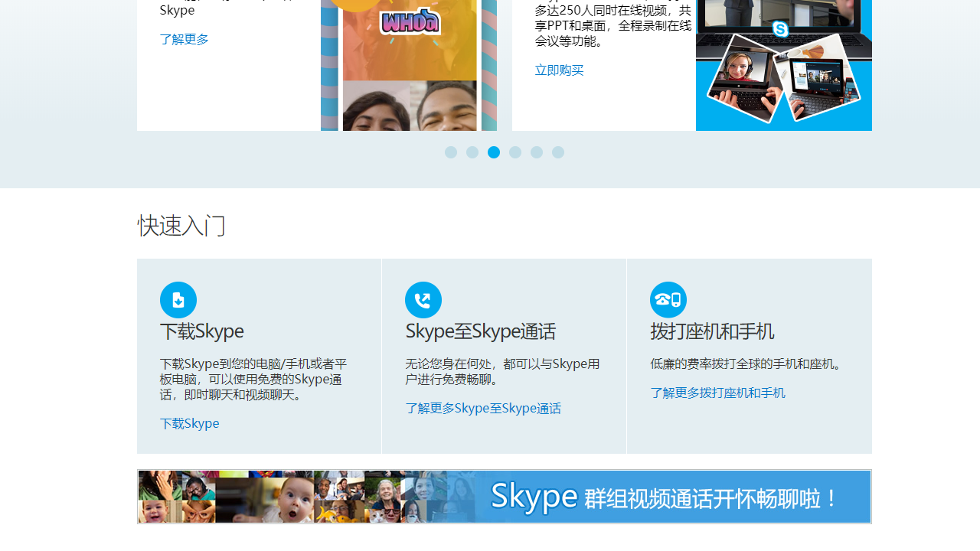Open the 下载Skype download link

189,423
